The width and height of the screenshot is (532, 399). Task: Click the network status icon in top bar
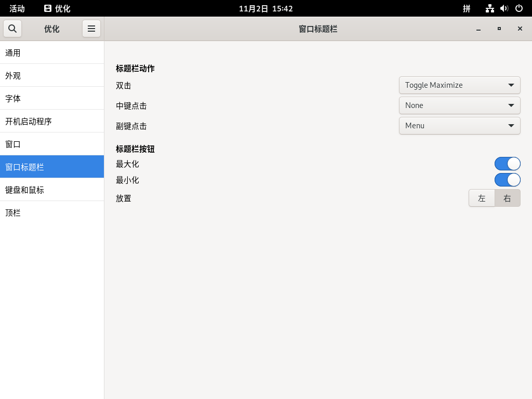489,8
